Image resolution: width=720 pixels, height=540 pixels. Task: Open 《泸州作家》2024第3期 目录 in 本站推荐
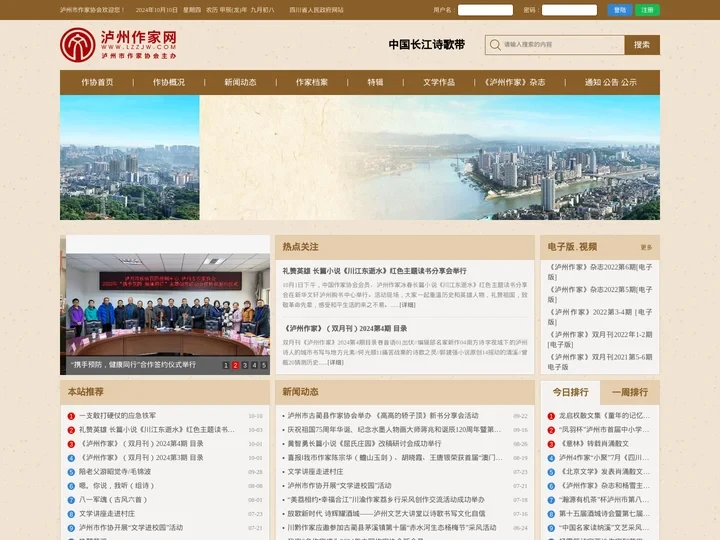click(141, 457)
